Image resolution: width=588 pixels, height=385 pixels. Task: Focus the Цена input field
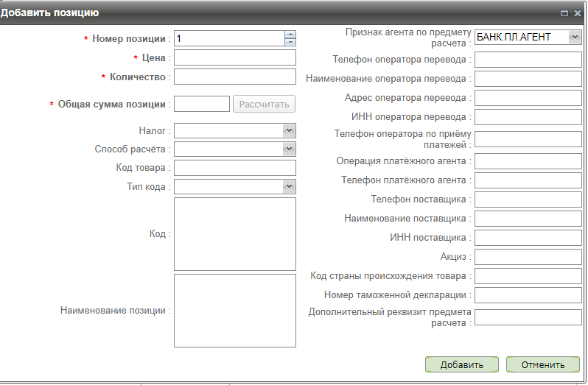pyautogui.click(x=234, y=57)
